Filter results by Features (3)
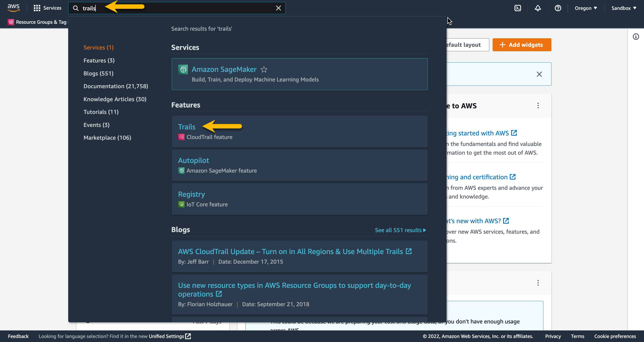The width and height of the screenshot is (644, 342). tap(99, 60)
